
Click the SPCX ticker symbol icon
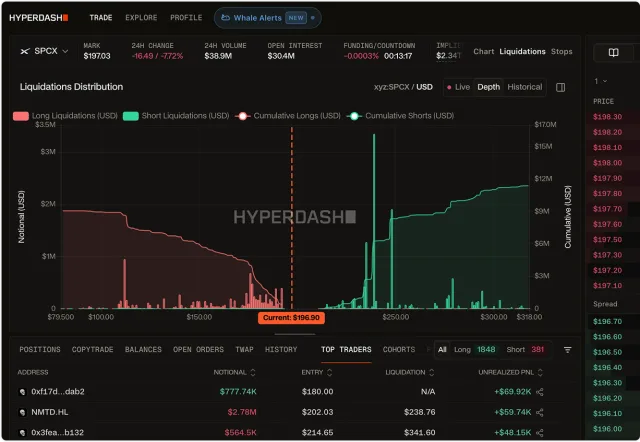click(25, 51)
